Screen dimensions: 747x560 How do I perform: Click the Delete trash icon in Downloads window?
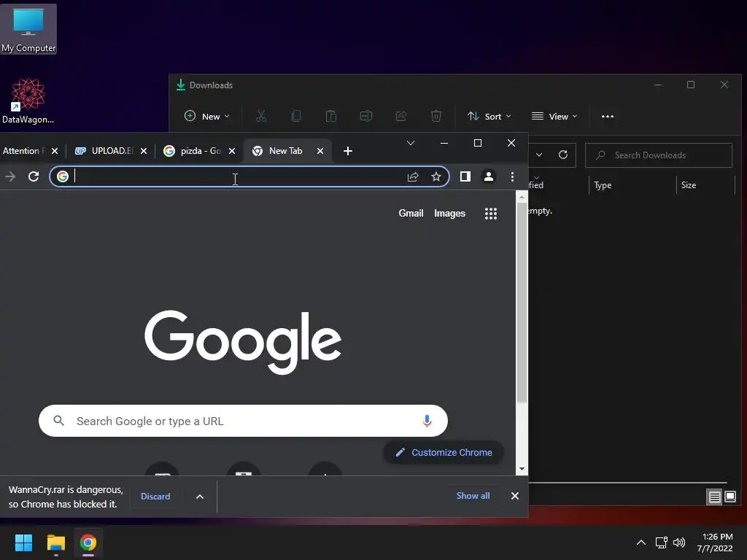[436, 116]
